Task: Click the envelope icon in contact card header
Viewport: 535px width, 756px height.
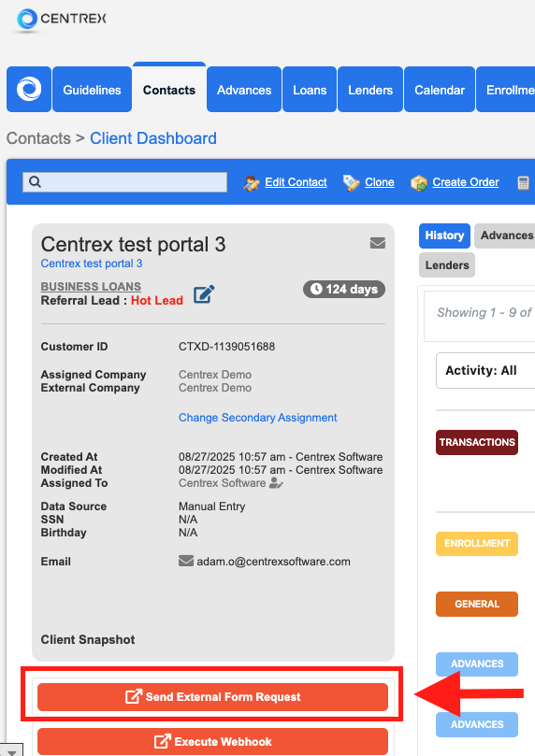Action: (x=377, y=243)
